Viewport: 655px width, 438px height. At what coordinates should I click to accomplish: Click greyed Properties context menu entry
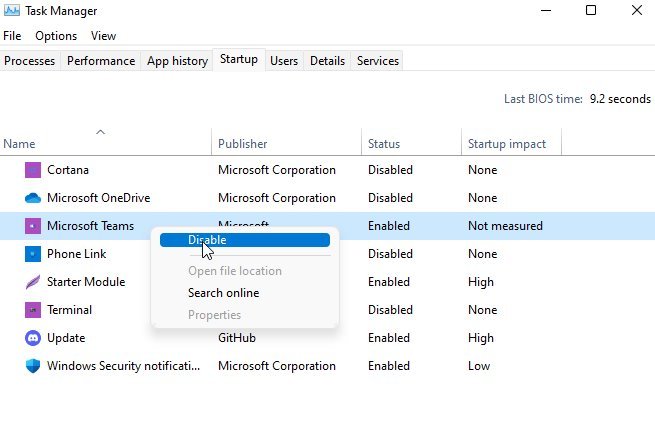click(214, 315)
